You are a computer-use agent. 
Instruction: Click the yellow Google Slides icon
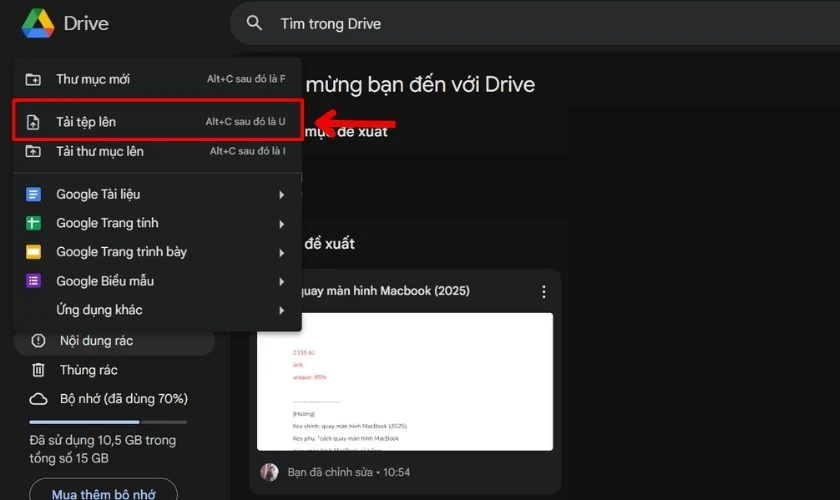pyautogui.click(x=33, y=252)
